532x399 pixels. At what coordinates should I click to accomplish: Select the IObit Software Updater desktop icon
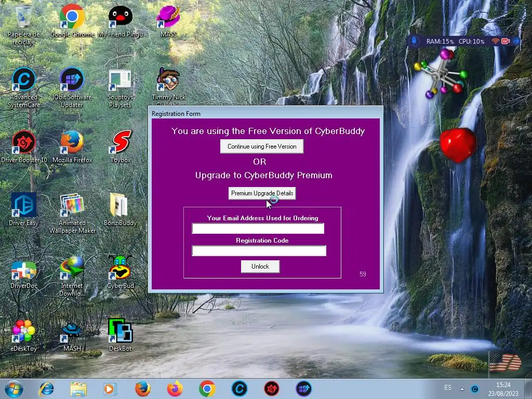pyautogui.click(x=72, y=87)
